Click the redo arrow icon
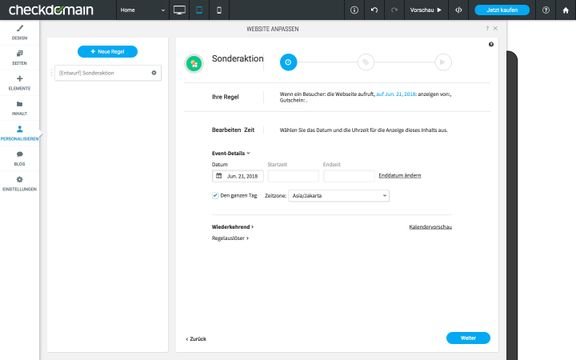 [x=394, y=10]
